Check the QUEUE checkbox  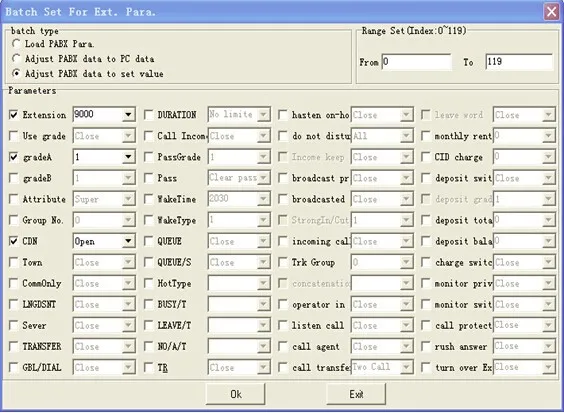coord(149,241)
